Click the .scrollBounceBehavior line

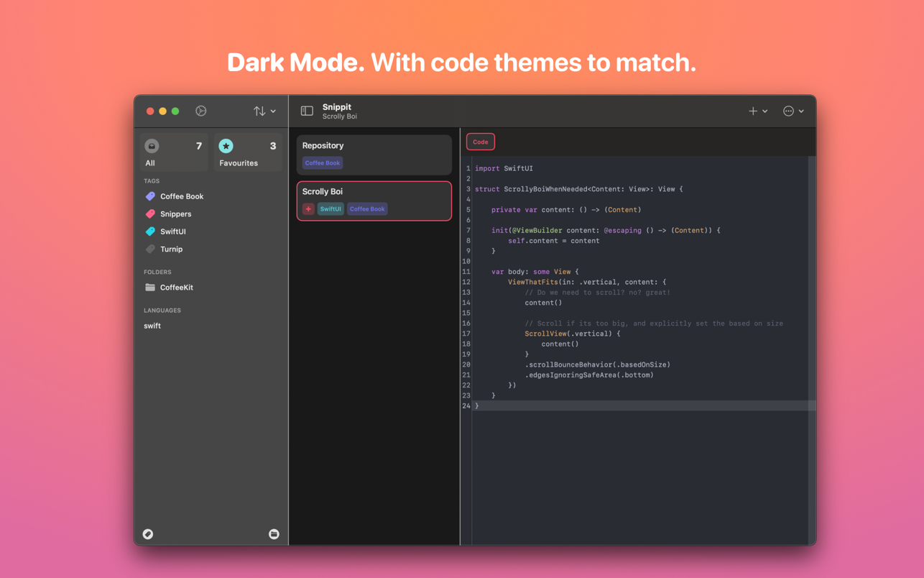point(598,364)
